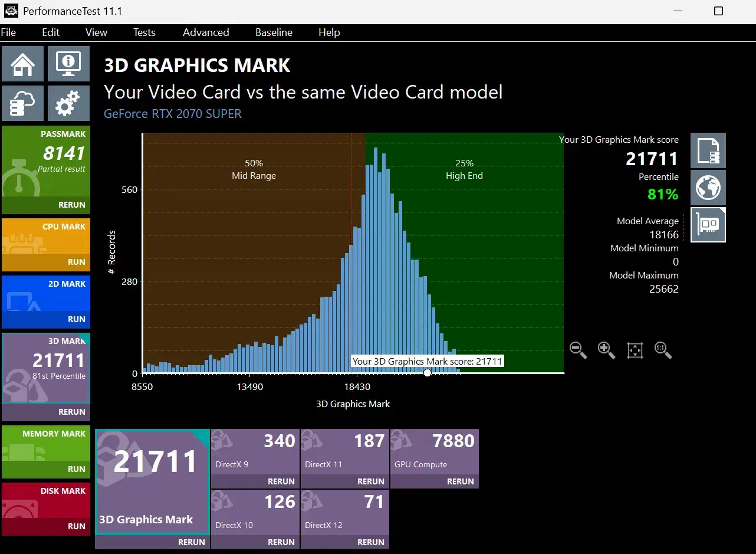Maximize the PerformanceTest window
The image size is (756, 554).
[718, 11]
